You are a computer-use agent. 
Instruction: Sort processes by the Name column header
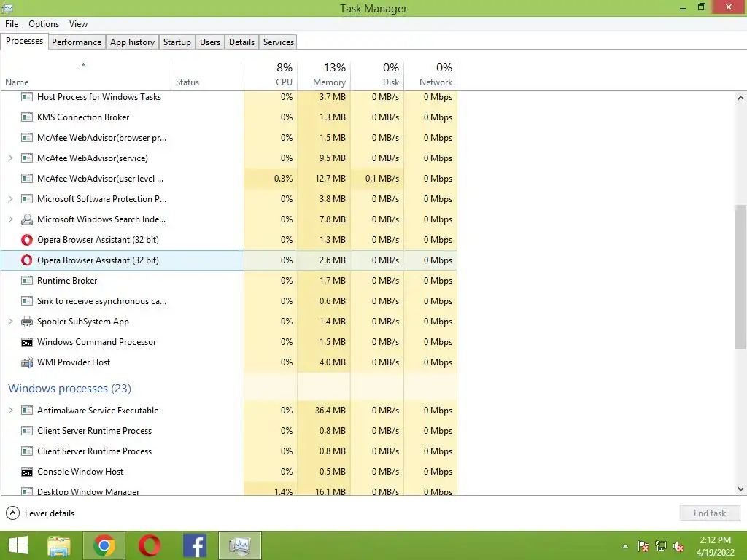pos(86,76)
